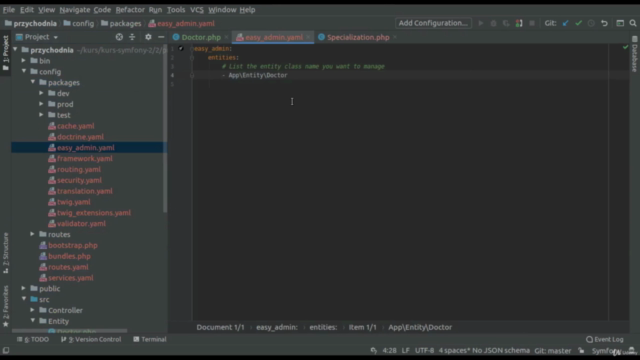This screenshot has height=360, width=640.
Task: Open the Navigate menu
Action: tap(75, 9)
